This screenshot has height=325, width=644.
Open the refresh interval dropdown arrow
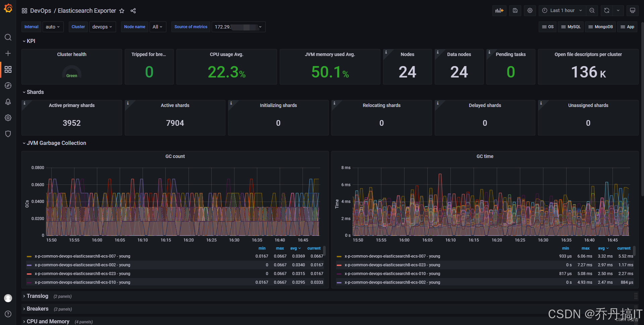click(618, 10)
